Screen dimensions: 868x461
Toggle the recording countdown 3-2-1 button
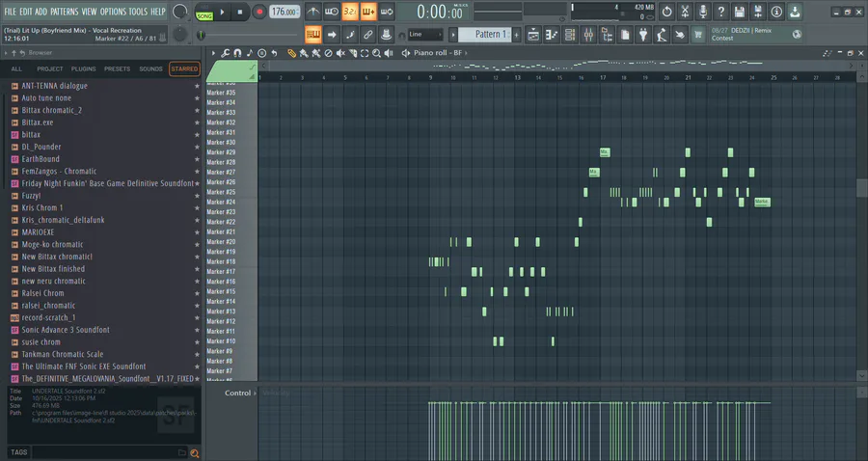tap(350, 12)
